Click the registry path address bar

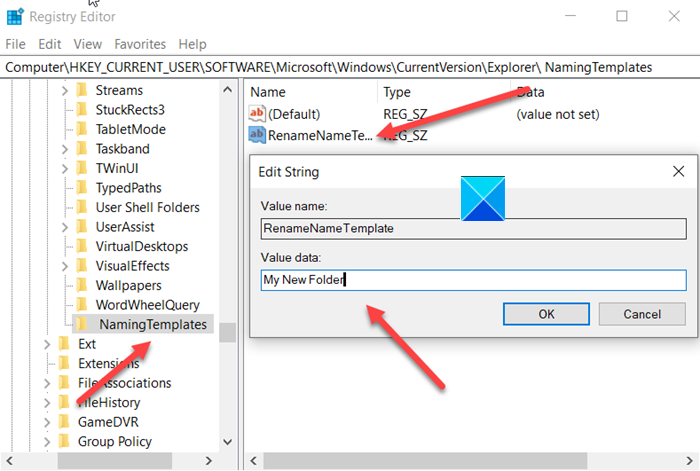[350, 67]
